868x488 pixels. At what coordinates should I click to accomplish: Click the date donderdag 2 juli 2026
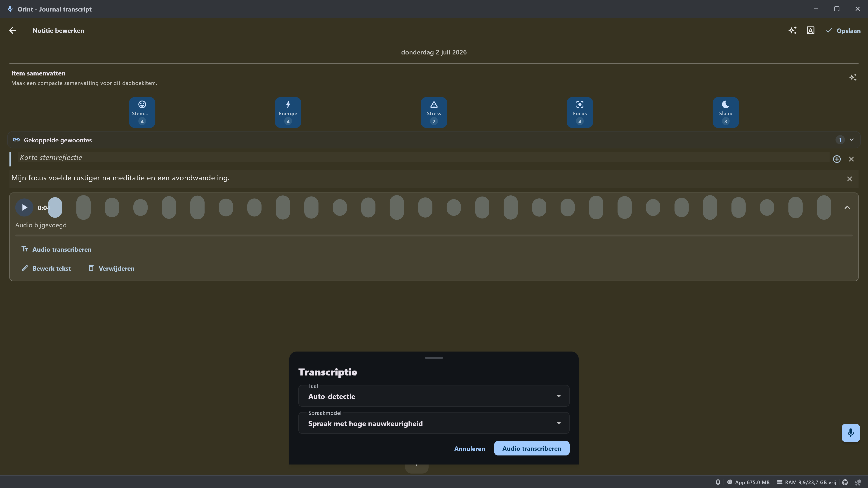[434, 52]
